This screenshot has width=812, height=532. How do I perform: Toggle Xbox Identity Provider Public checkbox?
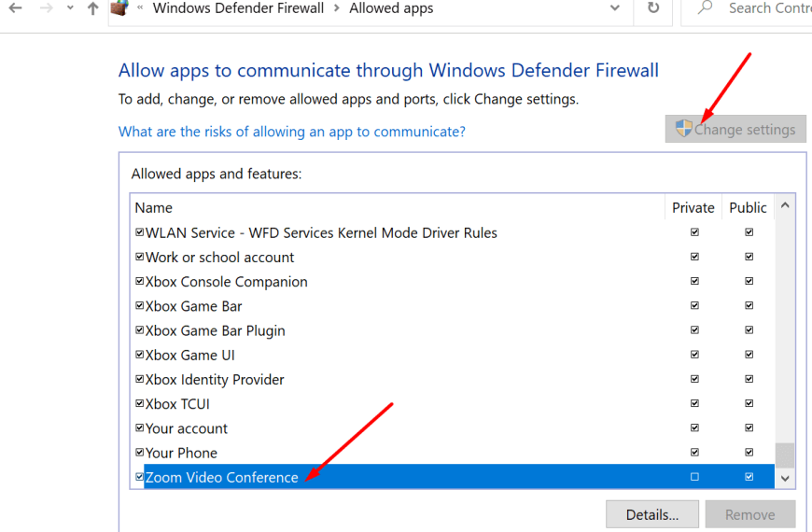(x=749, y=379)
